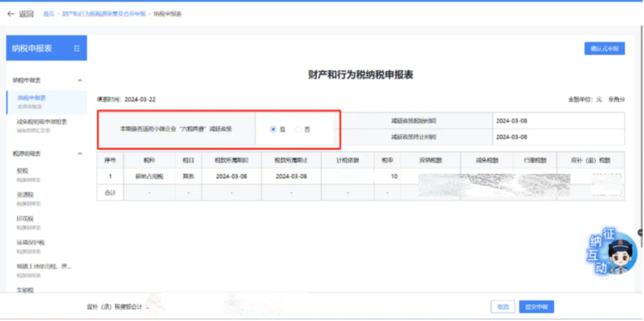Screen dimensions: 644x321
Task: Click the back arrow icon beside 返回
Action: pos(10,14)
